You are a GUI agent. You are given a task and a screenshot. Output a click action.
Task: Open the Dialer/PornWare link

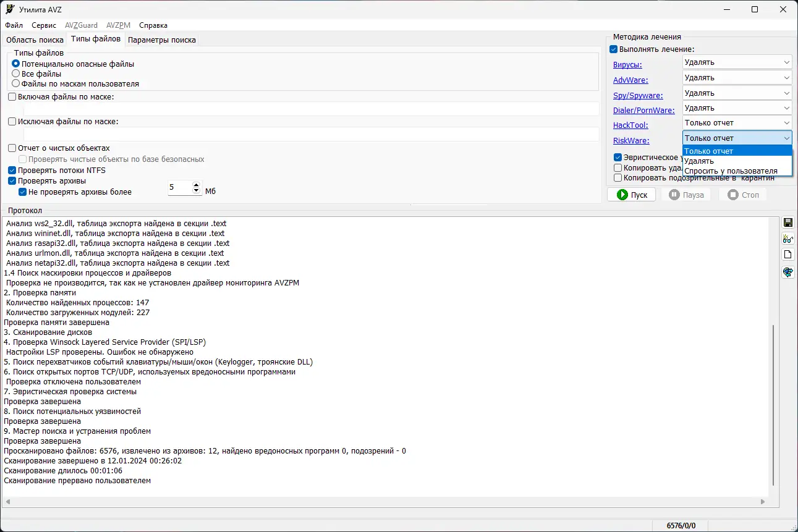coord(644,111)
